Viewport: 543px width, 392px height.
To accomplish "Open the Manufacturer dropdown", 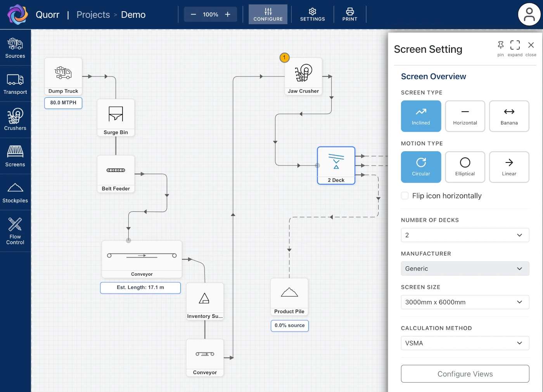I will pyautogui.click(x=465, y=269).
